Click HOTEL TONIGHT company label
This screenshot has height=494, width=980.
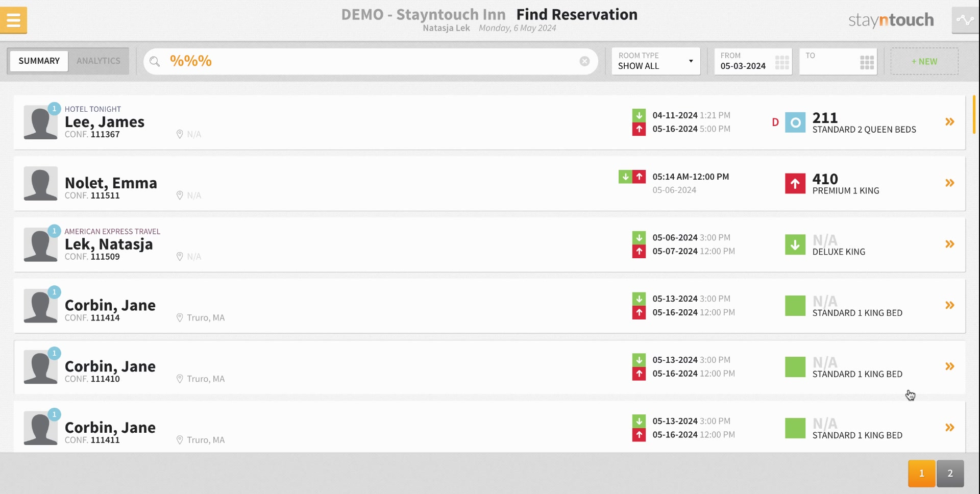[x=93, y=109]
